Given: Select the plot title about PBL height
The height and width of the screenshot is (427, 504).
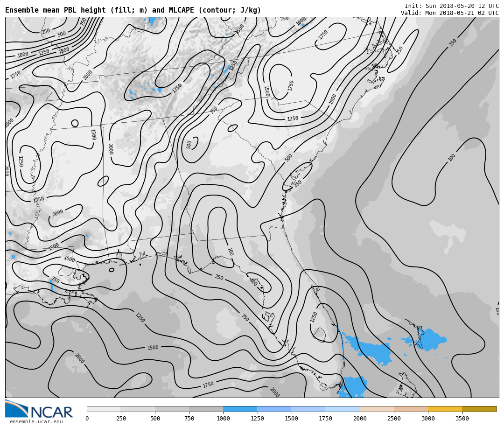Looking at the screenshot, I should coord(133,10).
